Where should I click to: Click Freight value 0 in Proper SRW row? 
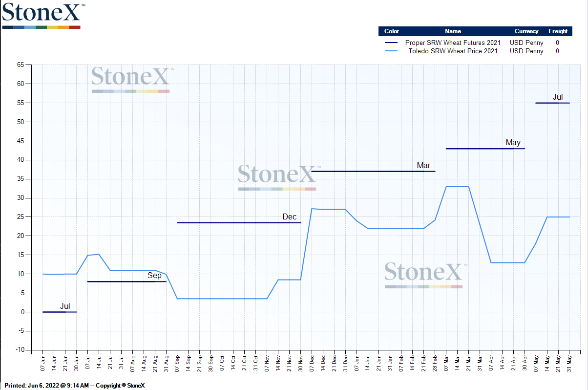(x=557, y=43)
